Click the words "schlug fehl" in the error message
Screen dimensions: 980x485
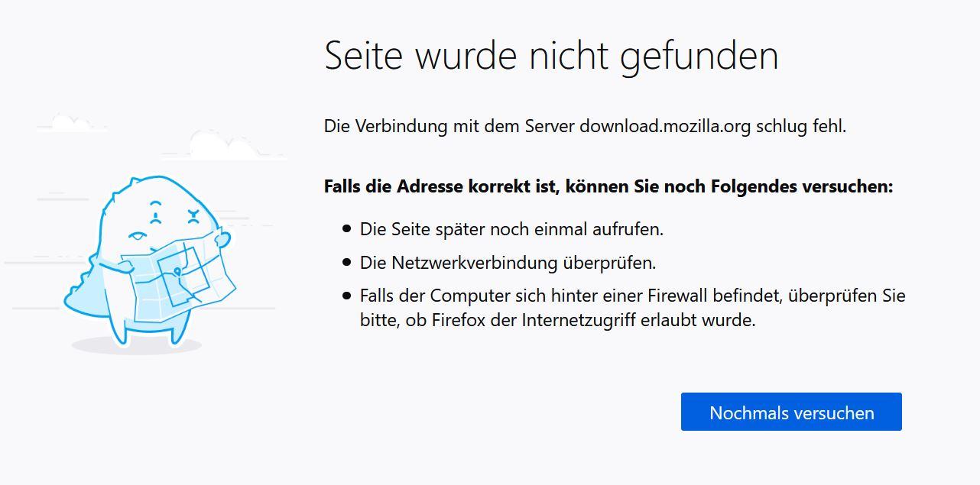800,126
